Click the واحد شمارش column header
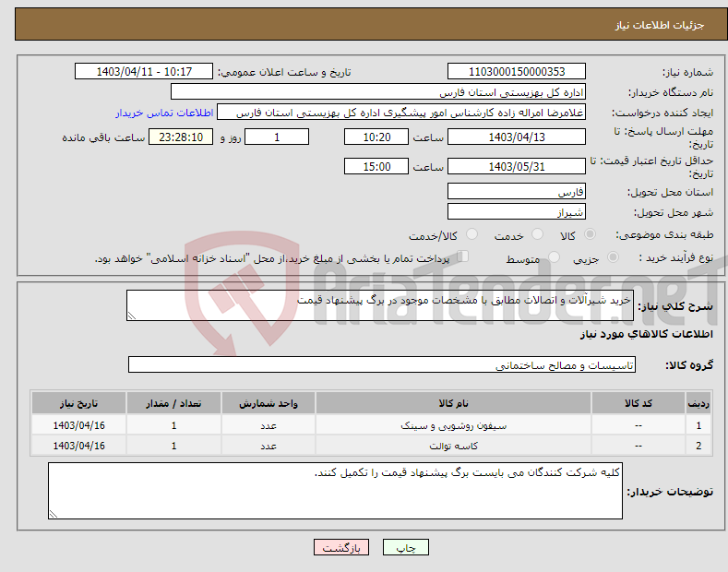 point(269,403)
